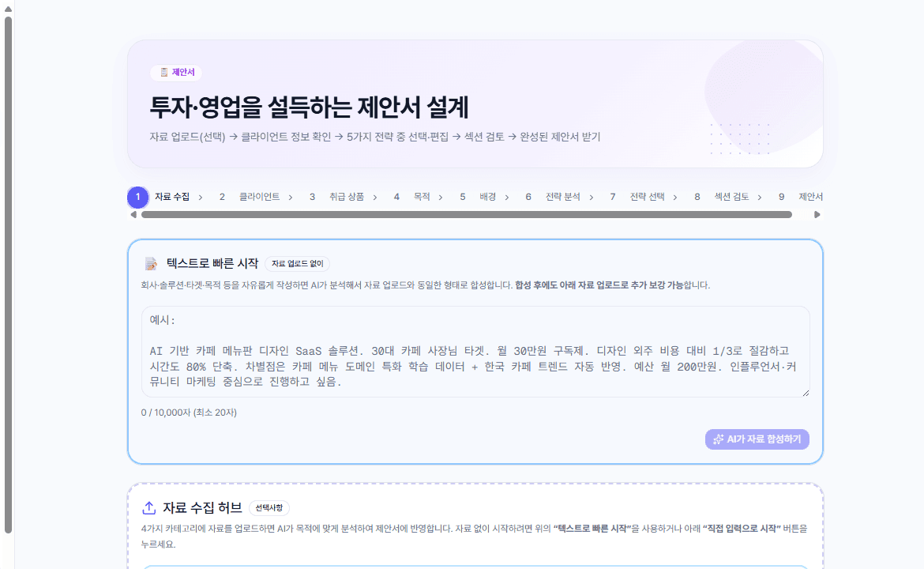Go to step 8 섹션 검토

point(721,197)
